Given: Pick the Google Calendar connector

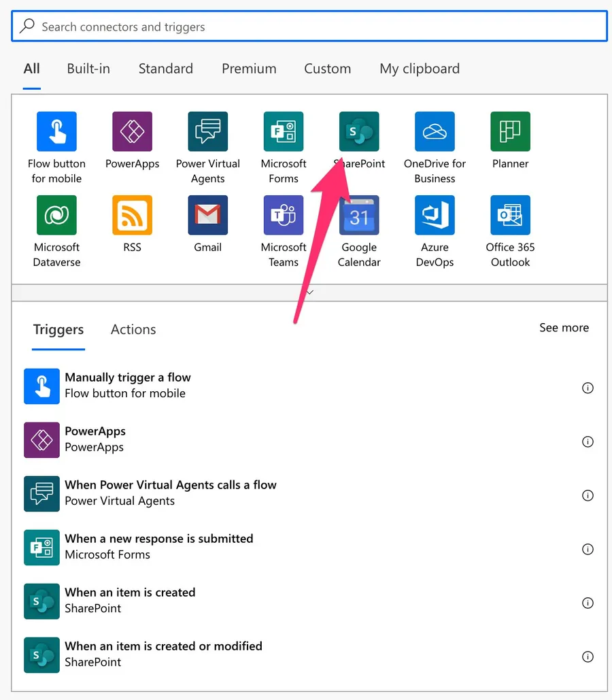Looking at the screenshot, I should 359,216.
